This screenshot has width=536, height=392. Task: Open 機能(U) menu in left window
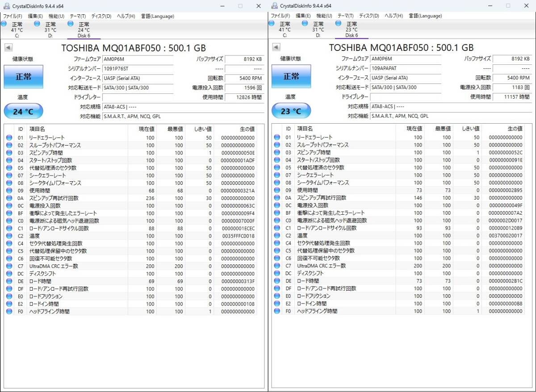(x=56, y=16)
